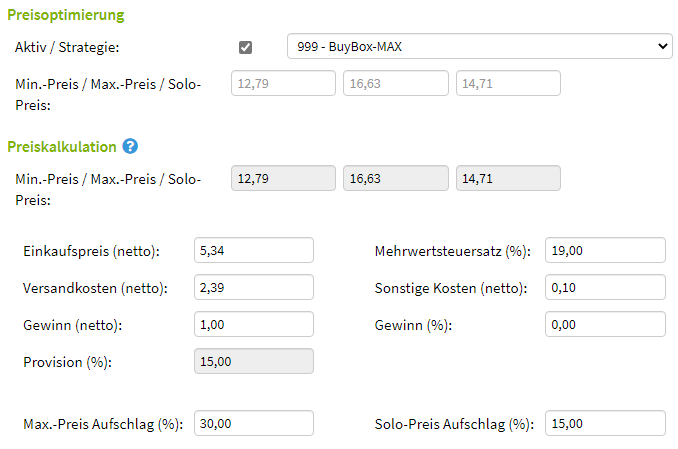Click the calculated Solo-Preis gray field
678x449 pixels.
[508, 178]
